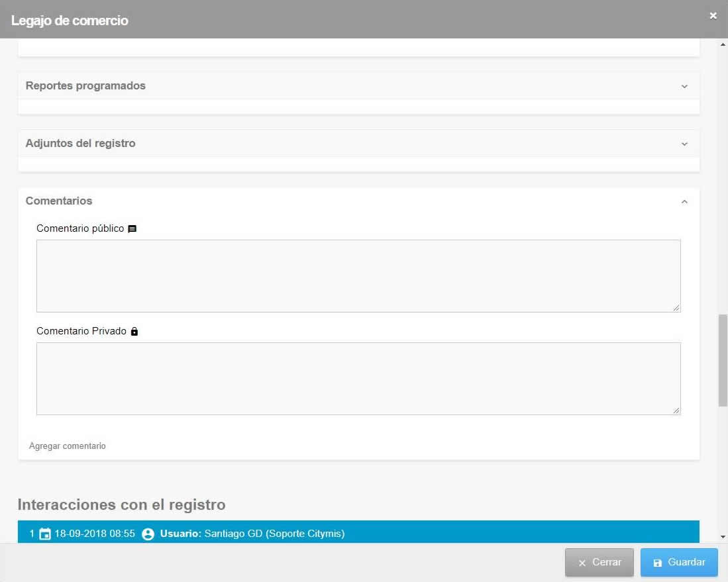Click the private comment lock icon
Viewport: 728px width, 582px height.
pyautogui.click(x=134, y=331)
